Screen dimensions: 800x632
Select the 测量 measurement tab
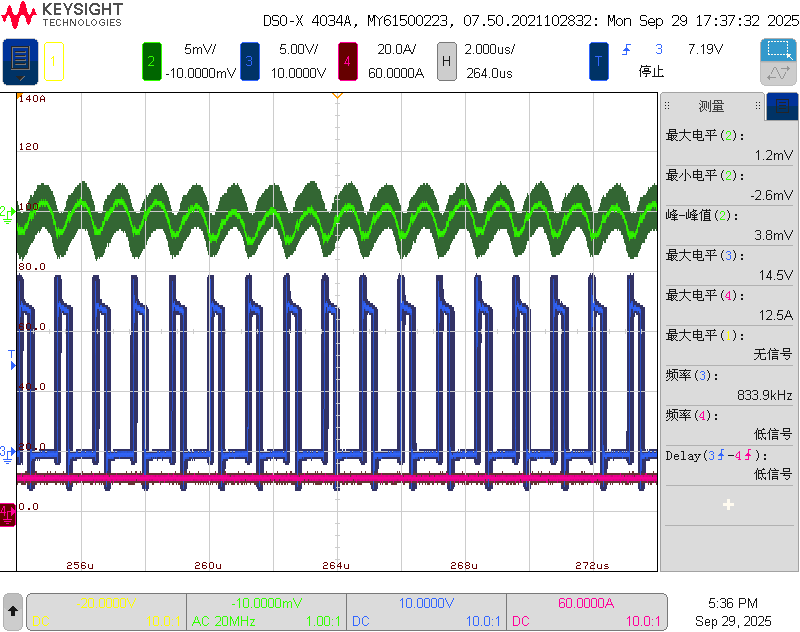(712, 106)
